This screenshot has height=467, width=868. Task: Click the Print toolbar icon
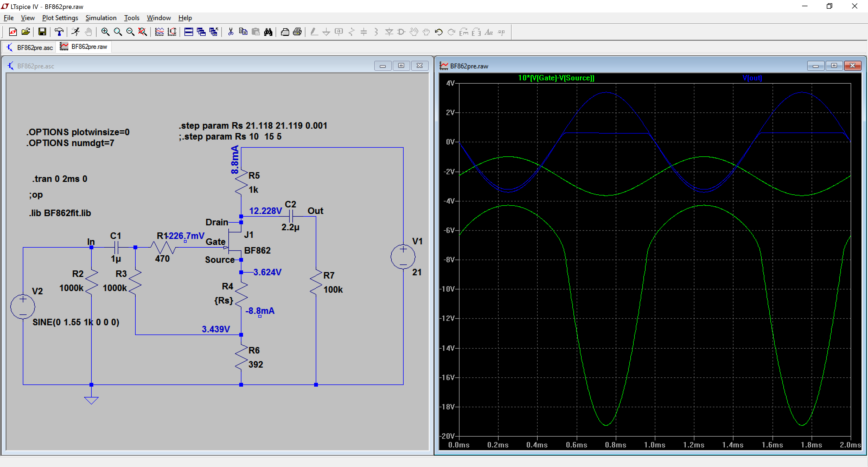(x=297, y=32)
